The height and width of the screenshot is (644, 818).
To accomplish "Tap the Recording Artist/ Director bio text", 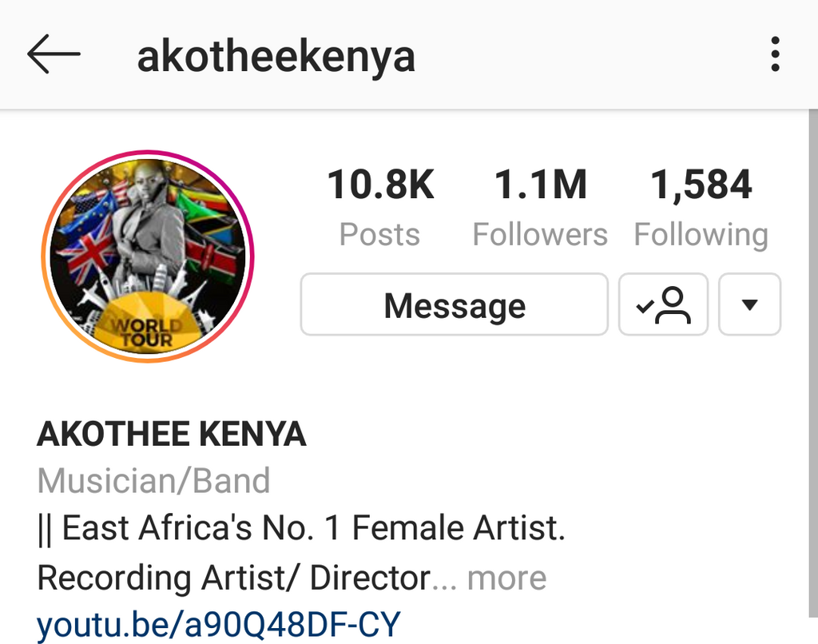I will 234,578.
